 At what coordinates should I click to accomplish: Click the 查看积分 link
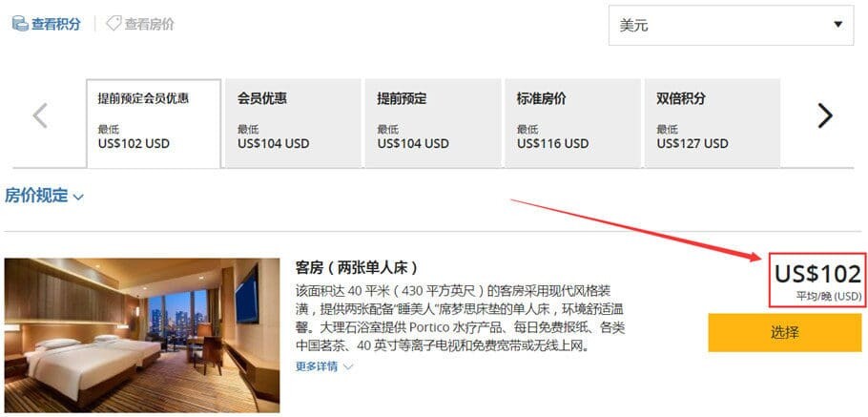(47, 24)
